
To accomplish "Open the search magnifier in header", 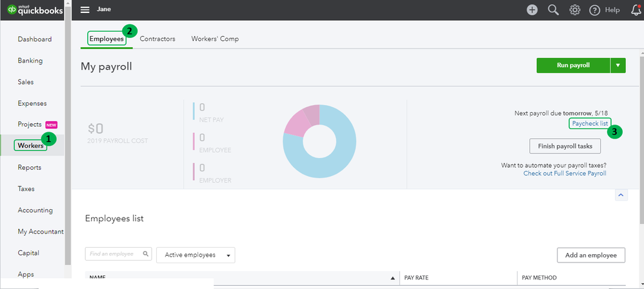I will 554,10.
